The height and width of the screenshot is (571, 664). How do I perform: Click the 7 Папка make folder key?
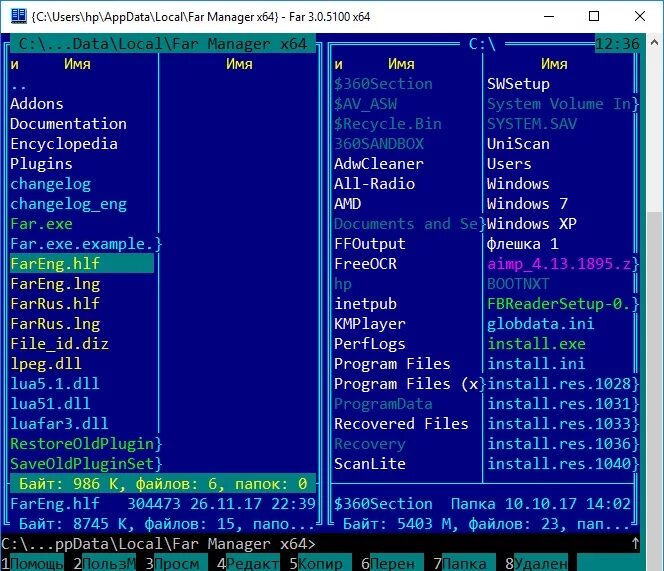464,563
